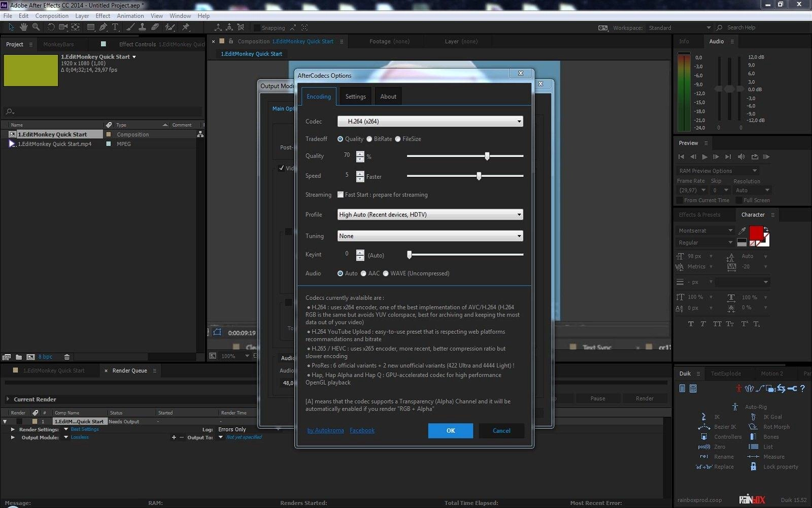Select Auto audio radio button
This screenshot has width=812, height=508.
click(340, 273)
